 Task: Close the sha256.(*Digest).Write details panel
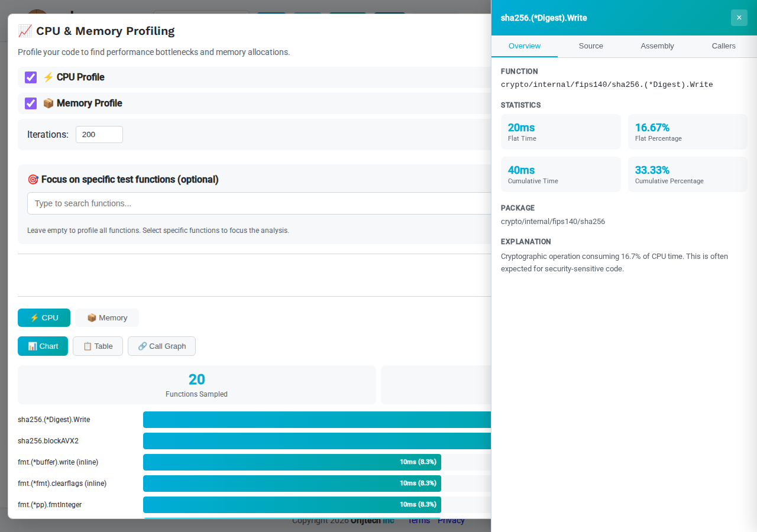739,18
